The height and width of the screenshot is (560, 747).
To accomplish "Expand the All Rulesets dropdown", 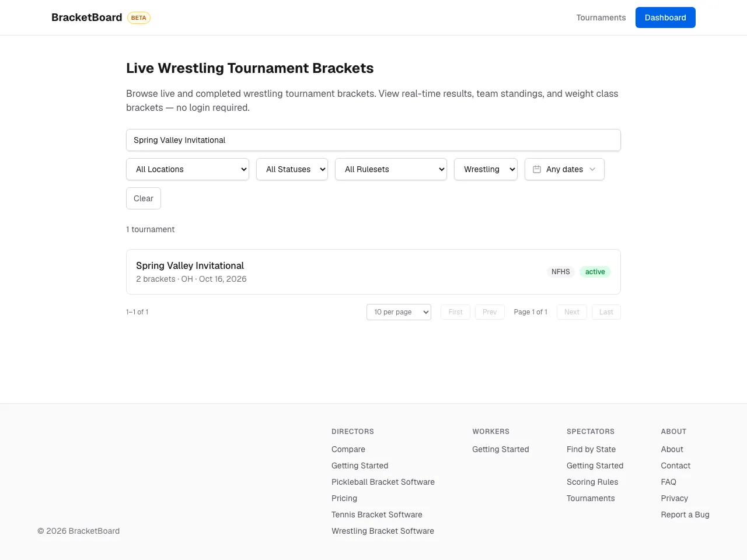I will click(x=391, y=169).
